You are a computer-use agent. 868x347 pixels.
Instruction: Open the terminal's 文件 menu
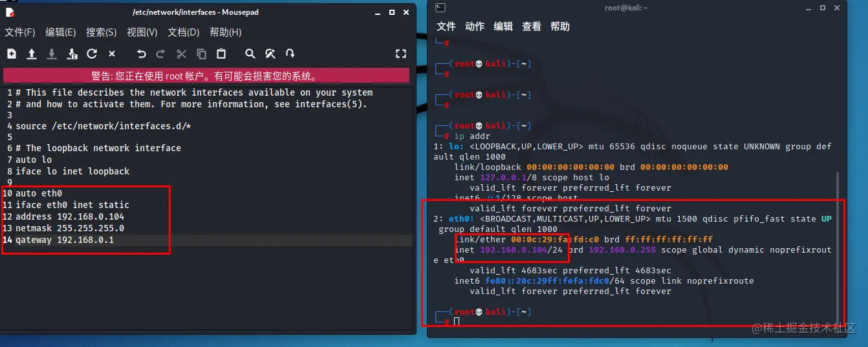click(x=446, y=26)
